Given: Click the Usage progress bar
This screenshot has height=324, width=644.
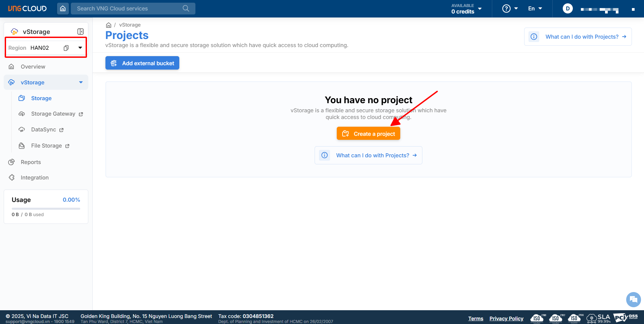Looking at the screenshot, I should 46,208.
